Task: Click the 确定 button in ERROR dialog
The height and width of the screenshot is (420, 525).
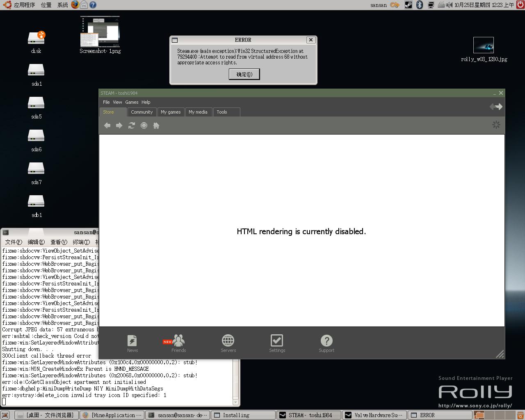Action: (x=244, y=74)
